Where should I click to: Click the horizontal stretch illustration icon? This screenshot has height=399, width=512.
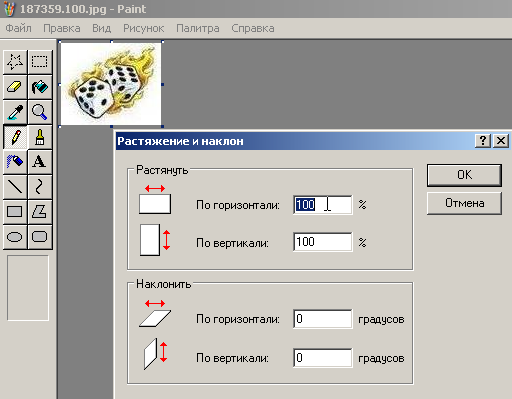[155, 199]
